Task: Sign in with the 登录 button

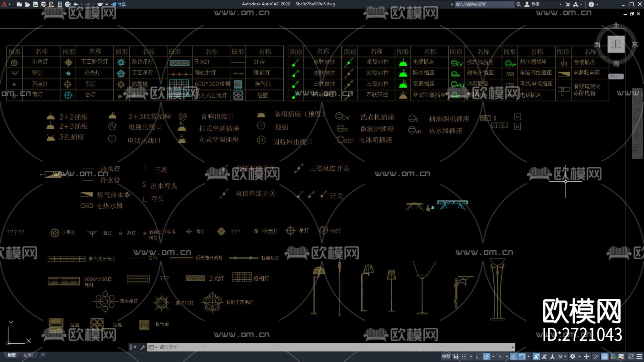Action: [532, 4]
